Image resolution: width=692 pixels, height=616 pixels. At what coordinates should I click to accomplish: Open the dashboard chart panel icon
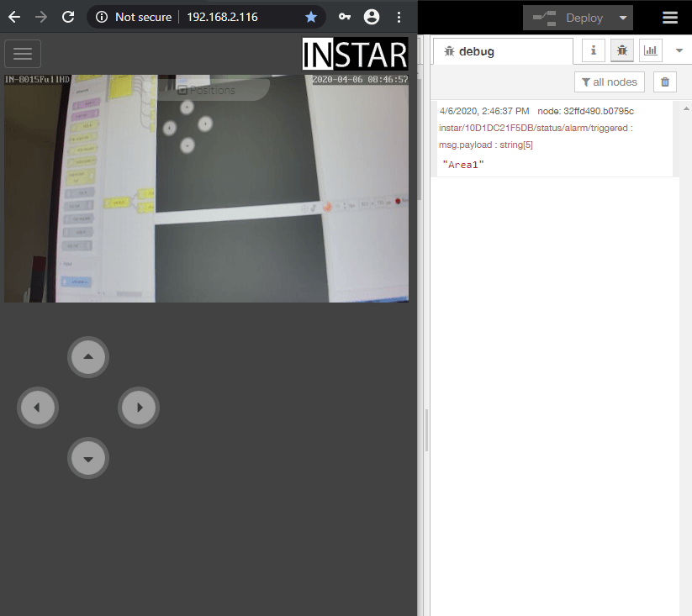pyautogui.click(x=650, y=50)
